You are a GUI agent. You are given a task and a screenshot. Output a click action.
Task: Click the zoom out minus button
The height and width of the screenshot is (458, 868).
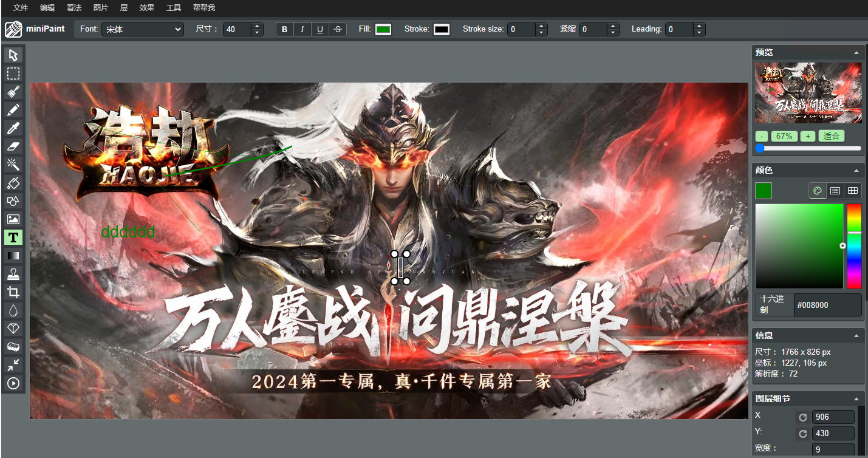(762, 136)
